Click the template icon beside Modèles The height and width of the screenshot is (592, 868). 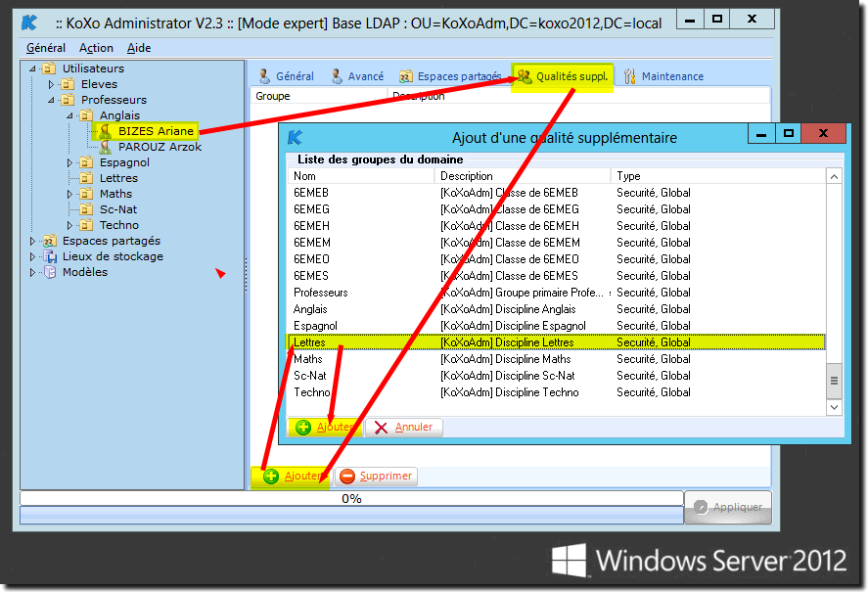click(x=50, y=272)
